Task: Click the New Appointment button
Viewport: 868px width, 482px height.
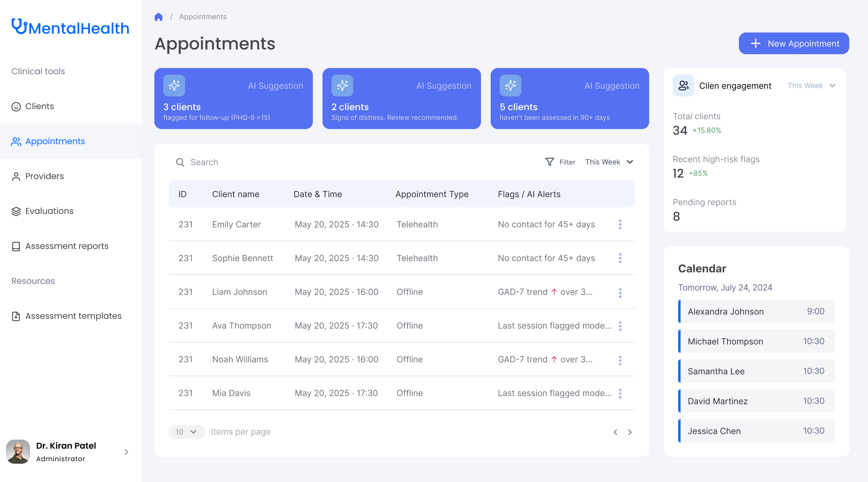Action: pos(794,43)
